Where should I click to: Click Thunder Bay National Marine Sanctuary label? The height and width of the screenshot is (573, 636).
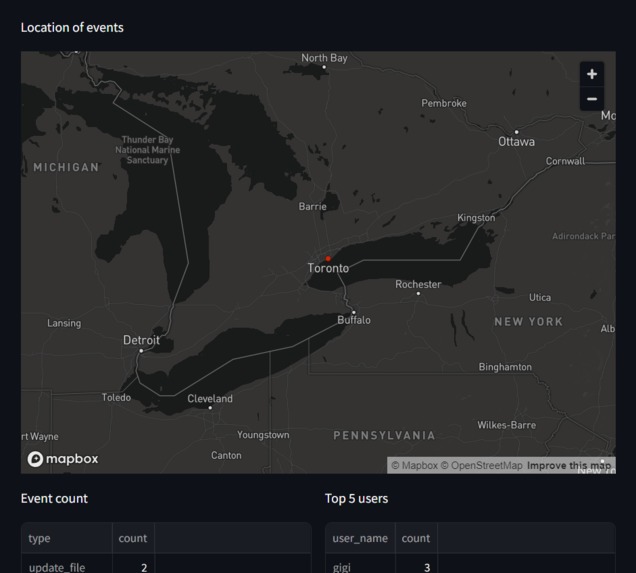148,150
